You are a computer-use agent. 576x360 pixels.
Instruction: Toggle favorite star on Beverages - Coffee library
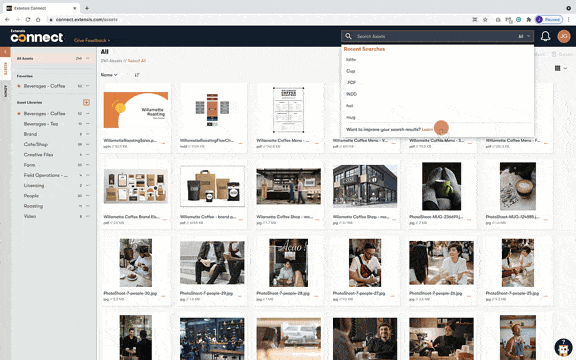click(19, 114)
